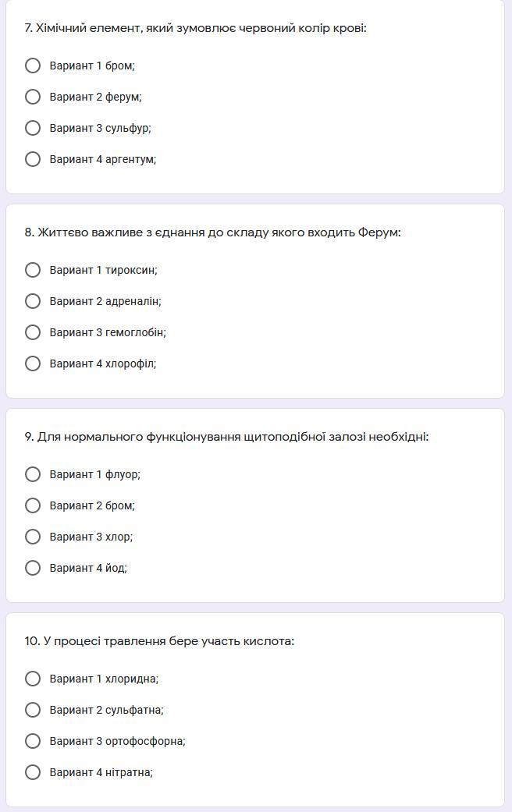The image size is (512, 812).
Task: Select the 'Вариант 2 адреналін' option
Action: click(33, 301)
